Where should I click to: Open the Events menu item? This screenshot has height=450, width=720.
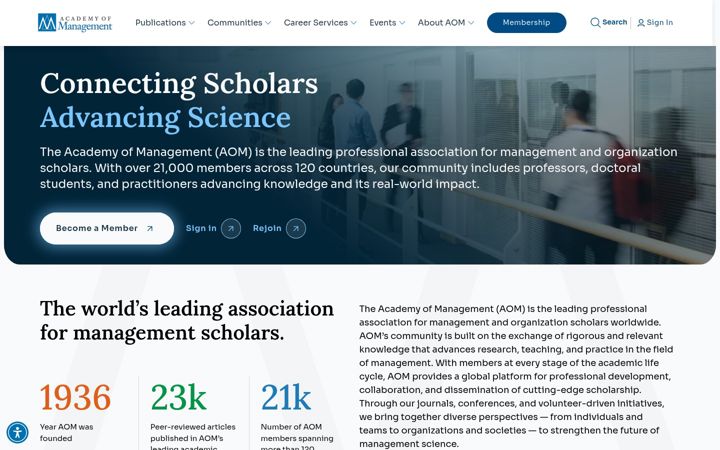[382, 22]
